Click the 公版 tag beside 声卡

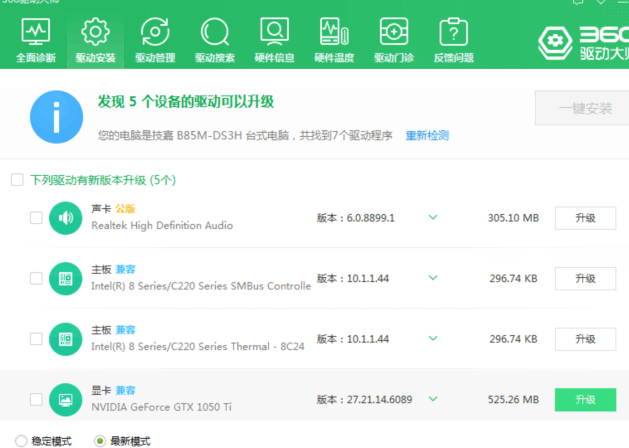[125, 209]
